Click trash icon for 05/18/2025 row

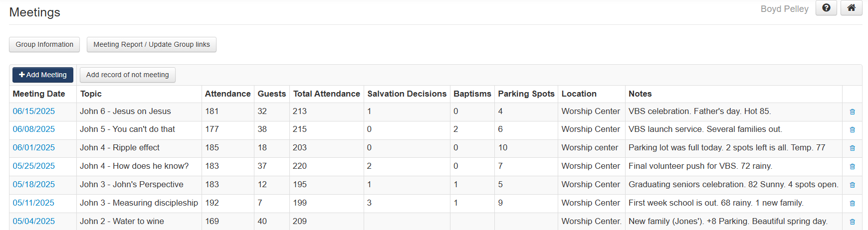[x=852, y=185]
